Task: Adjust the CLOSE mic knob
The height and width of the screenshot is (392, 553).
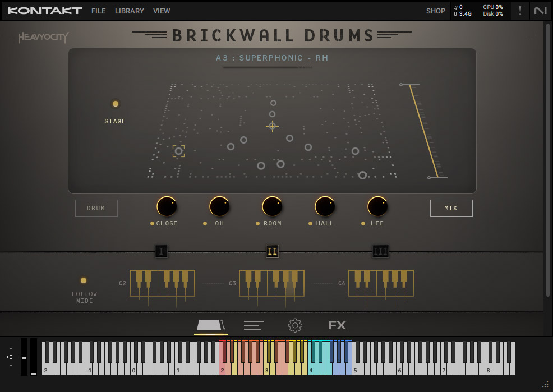Action: pyautogui.click(x=167, y=206)
